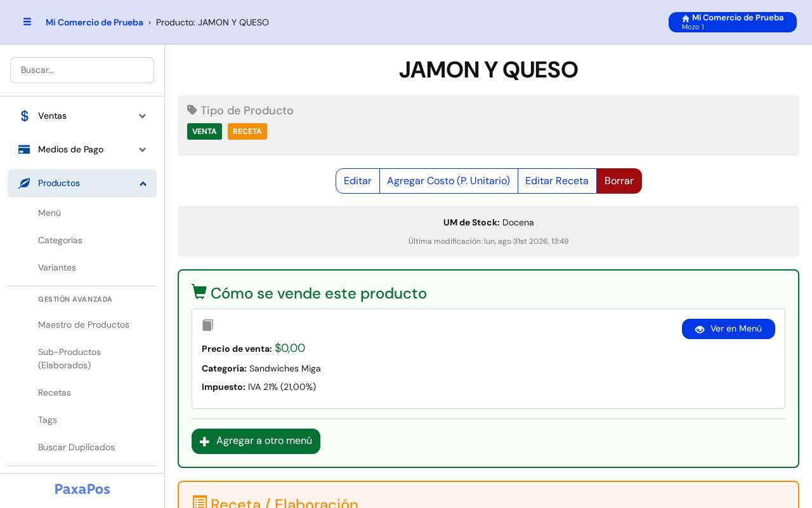This screenshot has height=508, width=812.
Task: Click the Editar Receta button
Action: pos(557,181)
